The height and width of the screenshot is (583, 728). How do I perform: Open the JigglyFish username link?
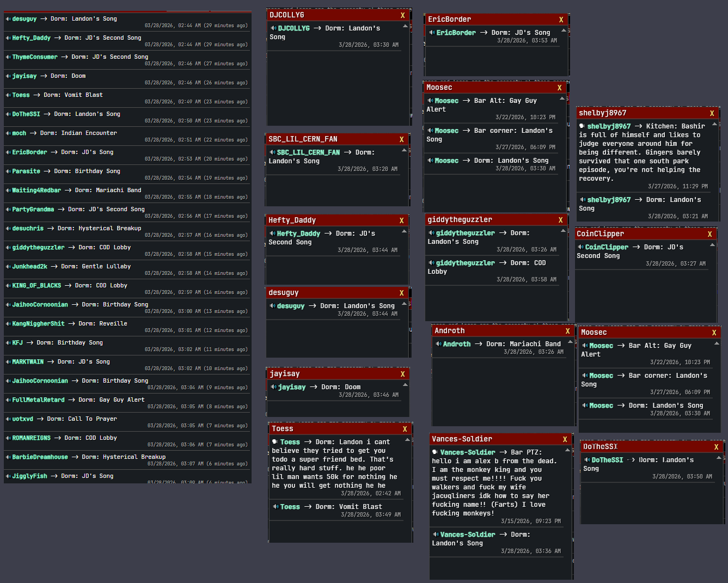30,476
